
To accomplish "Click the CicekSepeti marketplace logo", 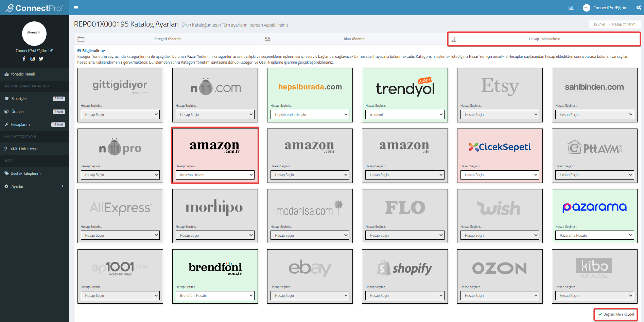I will [x=500, y=147].
